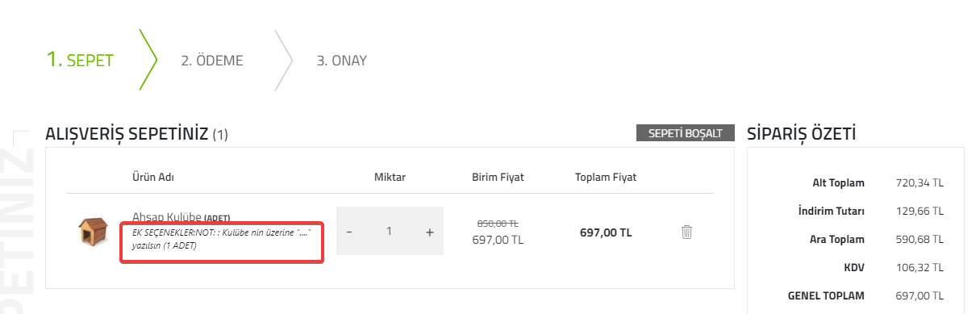Click the bold 697,00 TL total price
This screenshot has height=314, width=980.
pyautogui.click(x=606, y=232)
